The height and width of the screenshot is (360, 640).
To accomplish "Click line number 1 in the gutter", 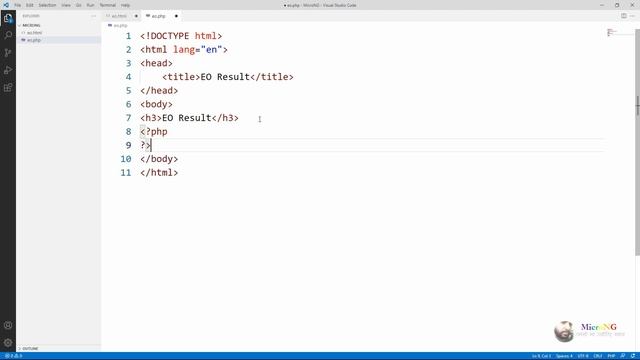I will (x=129, y=36).
